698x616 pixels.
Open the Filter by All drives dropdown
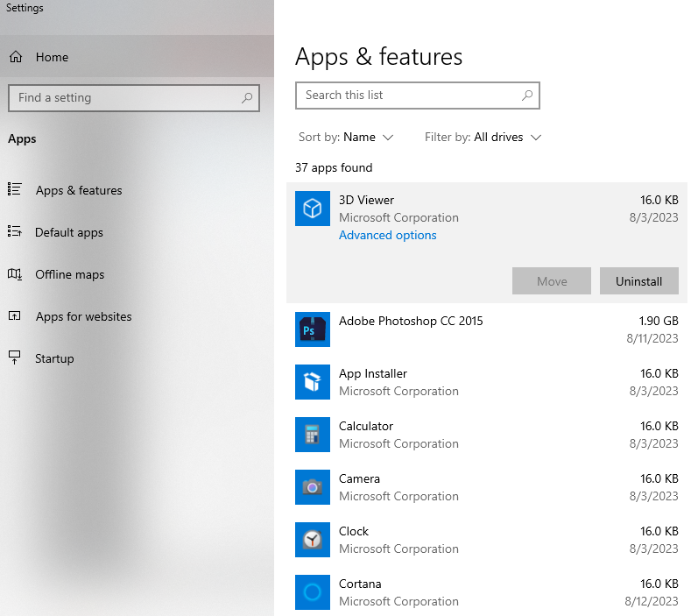click(483, 138)
